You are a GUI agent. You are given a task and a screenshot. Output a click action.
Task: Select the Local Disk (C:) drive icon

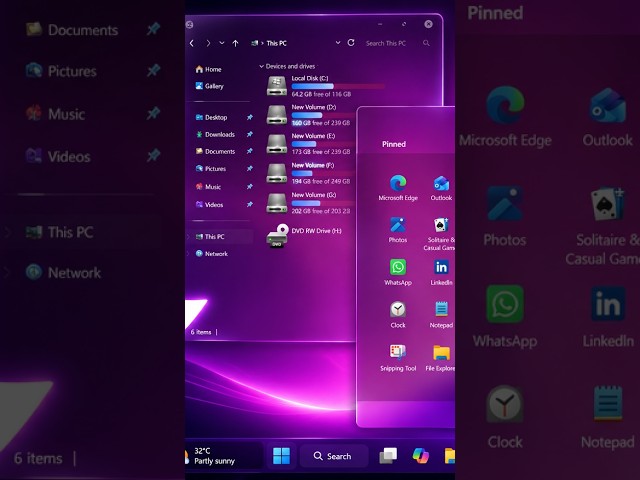[x=277, y=86]
